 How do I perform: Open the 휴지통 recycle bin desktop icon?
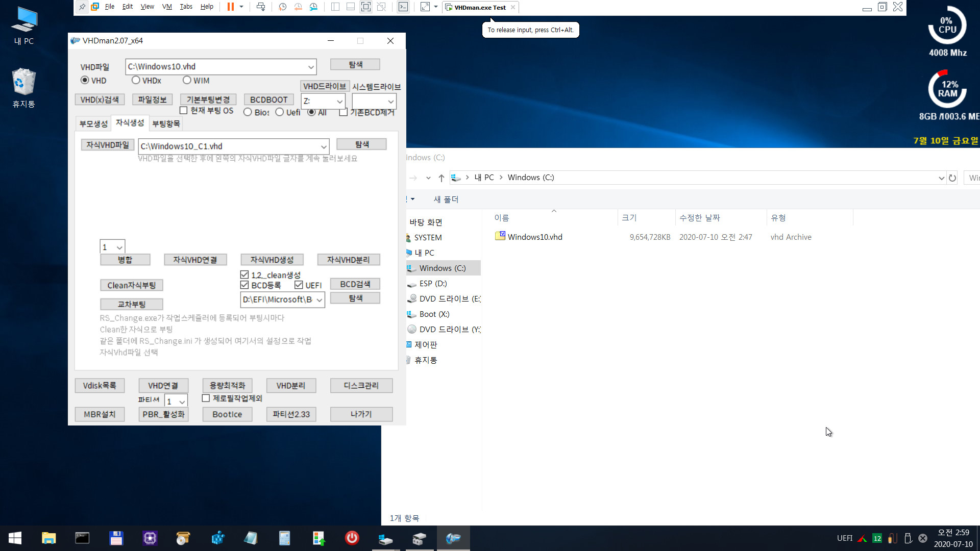click(x=24, y=88)
